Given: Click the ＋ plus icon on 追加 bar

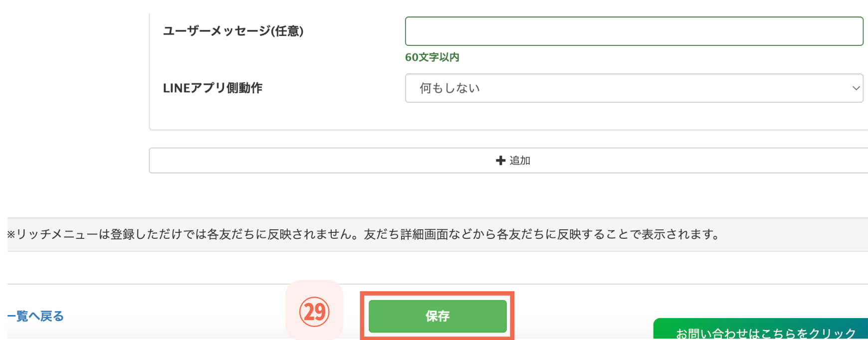Looking at the screenshot, I should click(498, 160).
